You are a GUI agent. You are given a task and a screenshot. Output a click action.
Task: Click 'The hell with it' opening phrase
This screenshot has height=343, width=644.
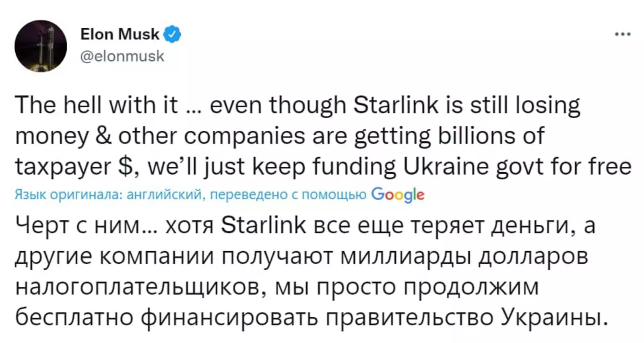point(96,105)
